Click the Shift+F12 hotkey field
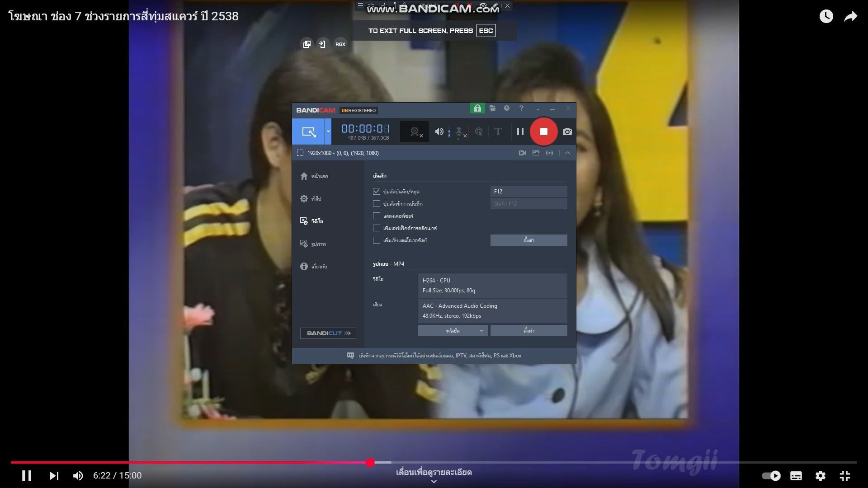This screenshot has width=868, height=488. coord(528,204)
